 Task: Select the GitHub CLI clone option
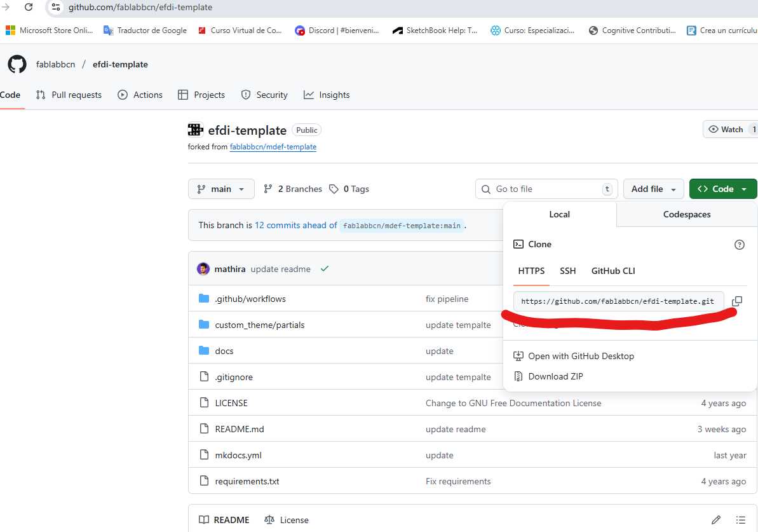(x=612, y=271)
